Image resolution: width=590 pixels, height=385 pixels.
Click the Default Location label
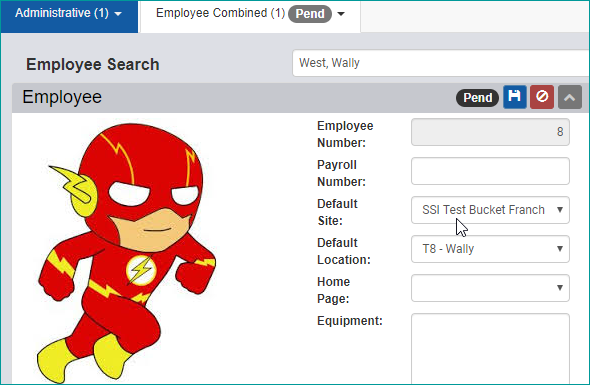click(344, 251)
